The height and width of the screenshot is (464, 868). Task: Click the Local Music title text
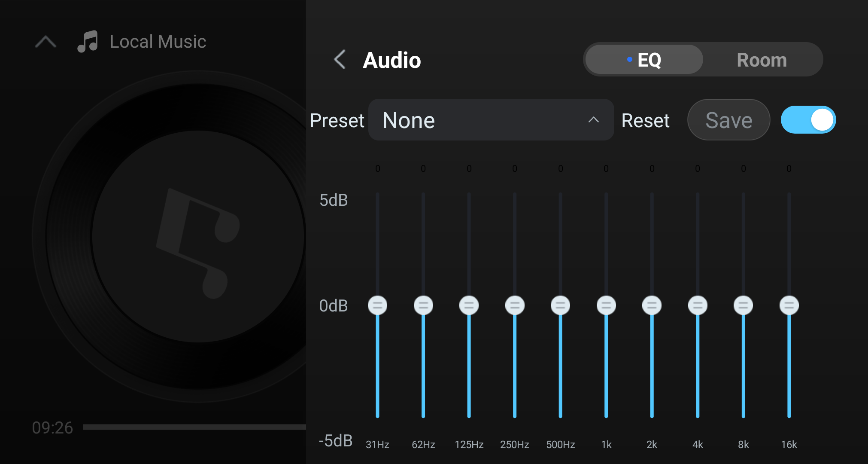(x=158, y=42)
